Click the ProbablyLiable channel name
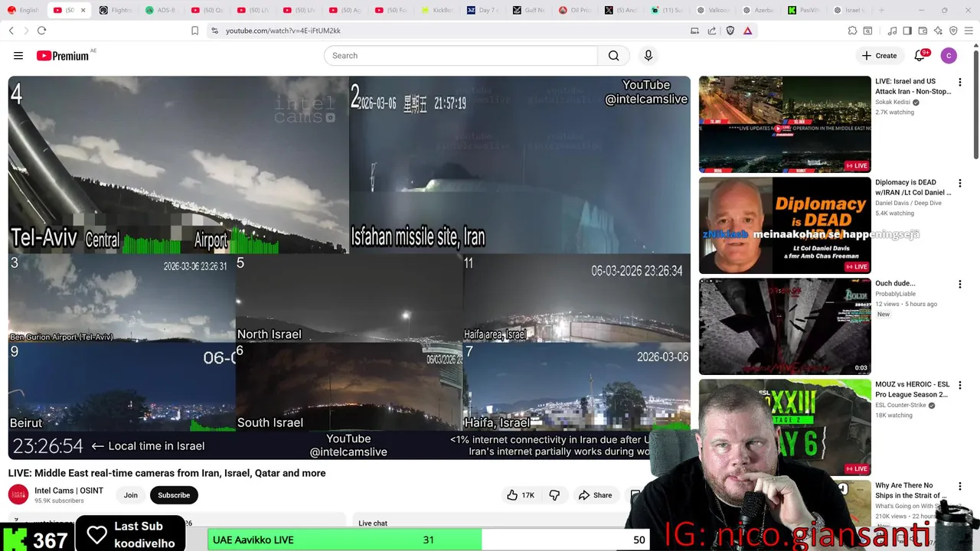The height and width of the screenshot is (551, 980). 895,294
